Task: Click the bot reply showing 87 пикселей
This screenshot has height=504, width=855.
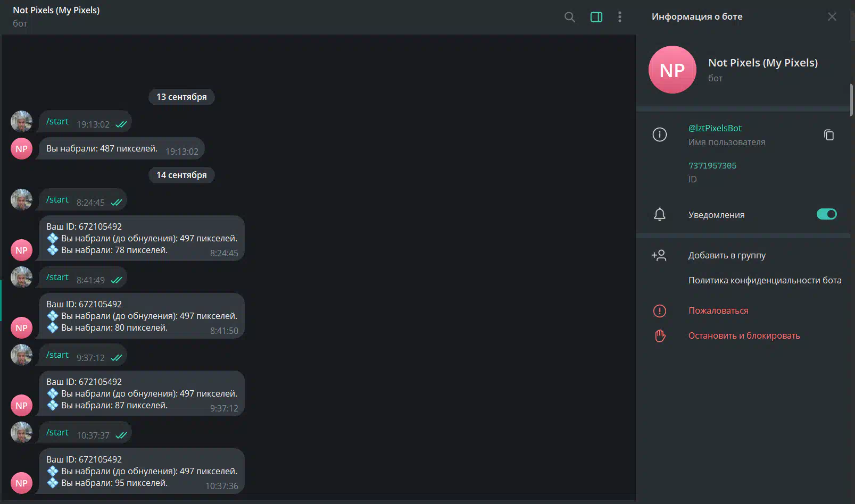Action: [x=142, y=393]
